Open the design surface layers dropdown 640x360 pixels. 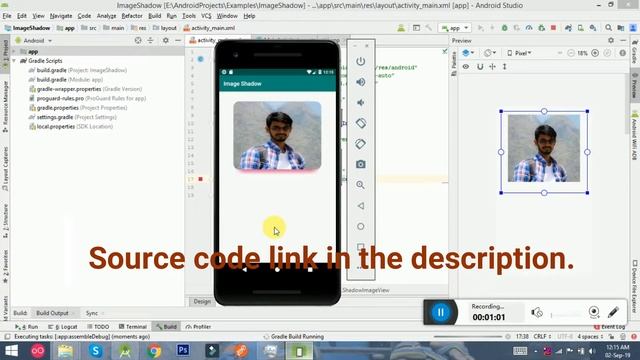pyautogui.click(x=468, y=53)
